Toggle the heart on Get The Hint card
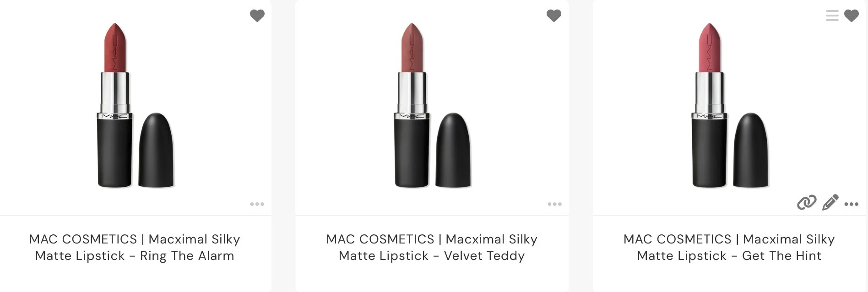 [x=852, y=16]
